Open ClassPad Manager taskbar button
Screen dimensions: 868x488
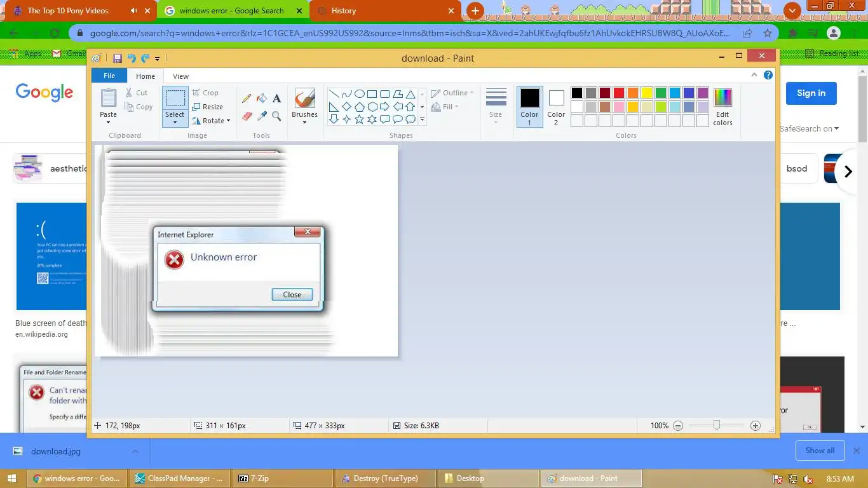(x=180, y=478)
